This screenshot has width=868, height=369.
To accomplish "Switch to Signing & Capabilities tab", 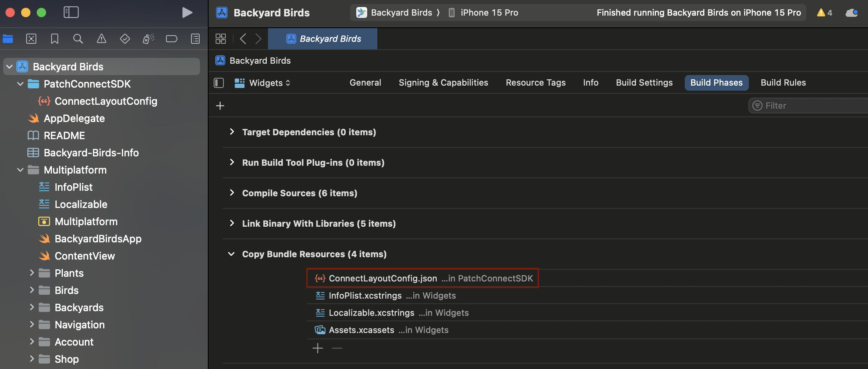I will (443, 83).
